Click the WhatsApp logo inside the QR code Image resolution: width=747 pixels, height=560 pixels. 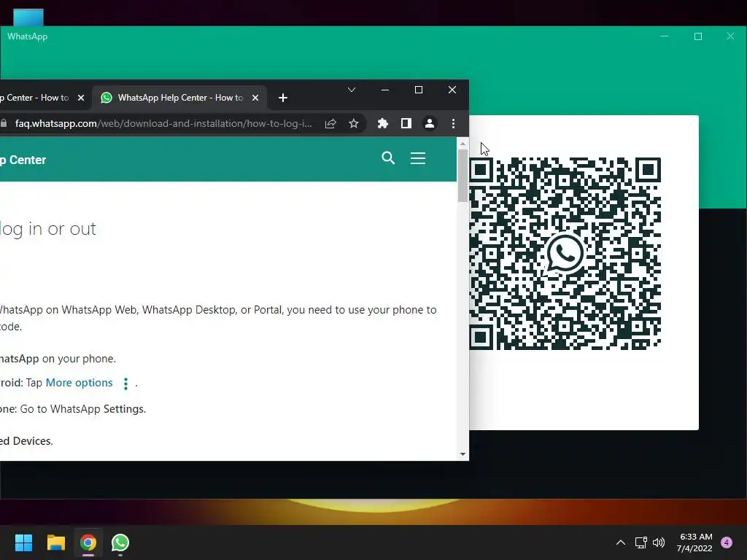pyautogui.click(x=565, y=253)
